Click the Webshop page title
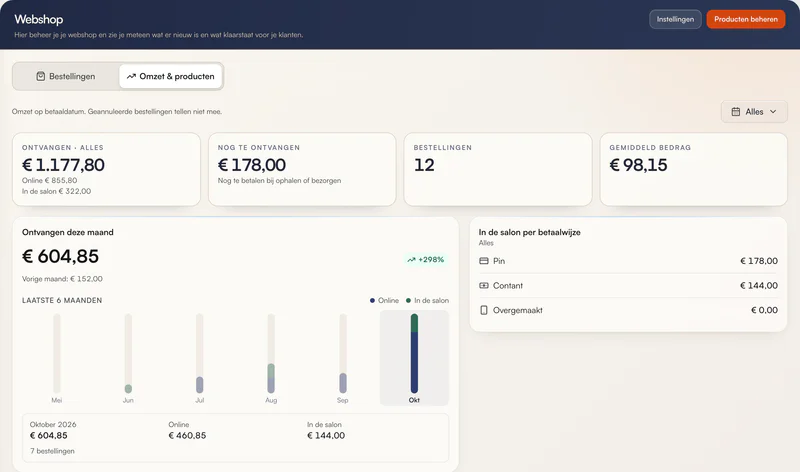Image resolution: width=800 pixels, height=472 pixels. (x=39, y=19)
